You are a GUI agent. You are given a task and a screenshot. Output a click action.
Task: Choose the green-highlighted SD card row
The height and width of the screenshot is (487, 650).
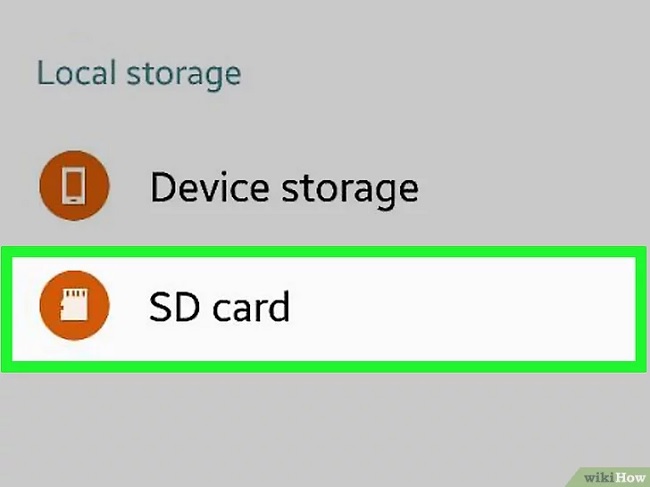(x=324, y=309)
